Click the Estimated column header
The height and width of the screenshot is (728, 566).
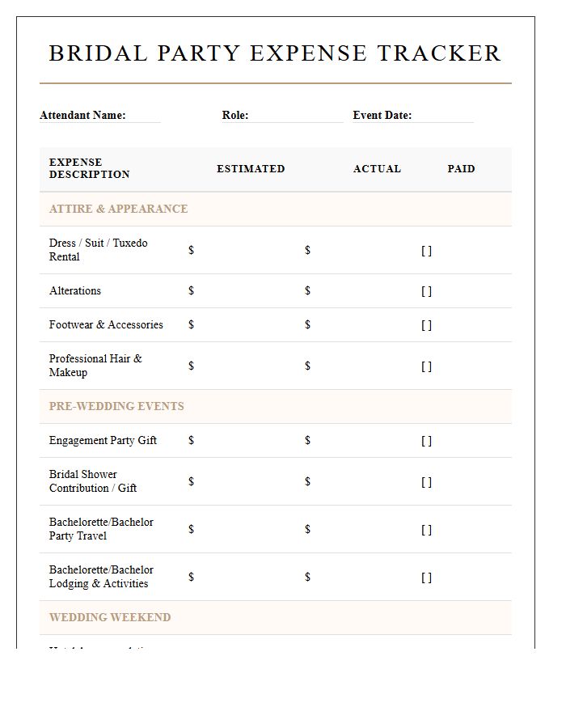coord(251,168)
